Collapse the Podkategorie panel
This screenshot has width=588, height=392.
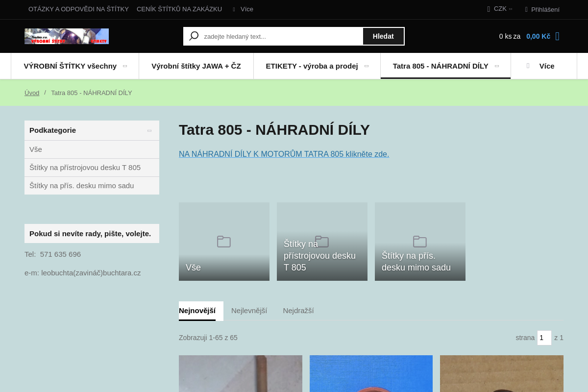[149, 130]
